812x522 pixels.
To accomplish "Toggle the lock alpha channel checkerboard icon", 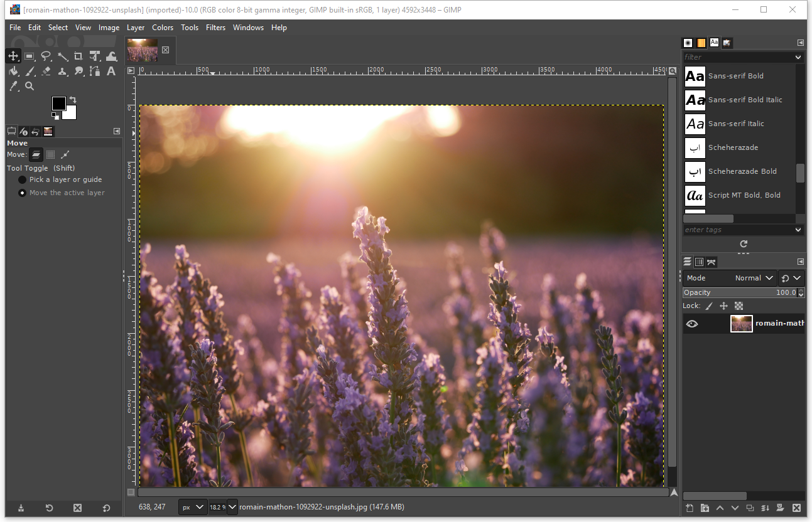I will pos(739,306).
